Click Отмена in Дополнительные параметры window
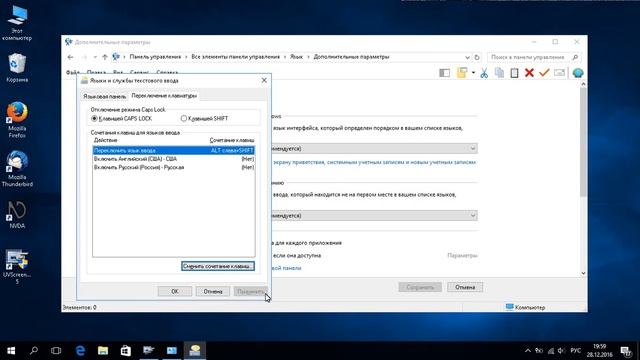The image size is (640, 360). point(465,287)
